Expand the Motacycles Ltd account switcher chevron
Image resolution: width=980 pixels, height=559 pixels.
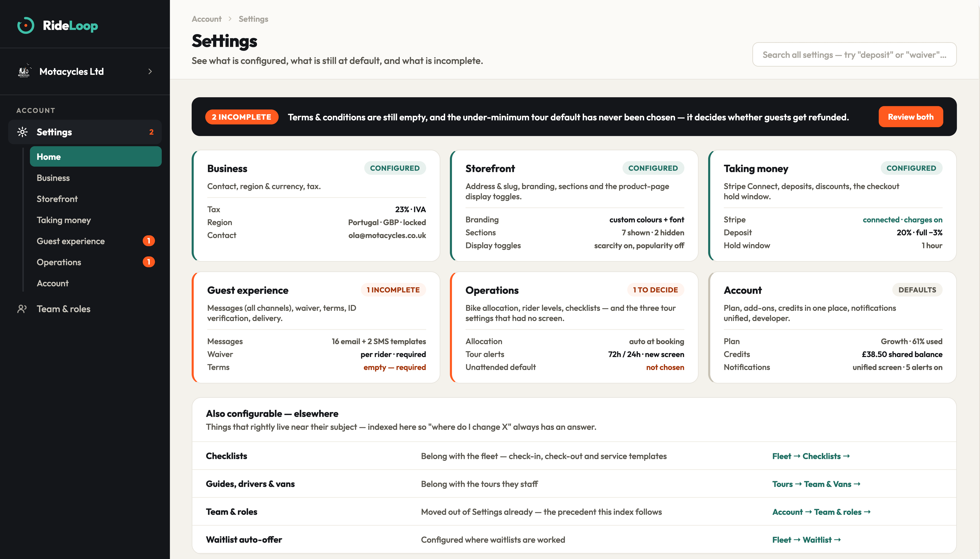[x=150, y=72]
